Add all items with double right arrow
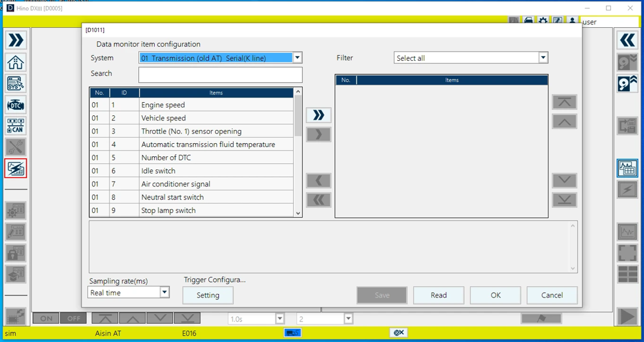644x342 pixels. coord(319,115)
